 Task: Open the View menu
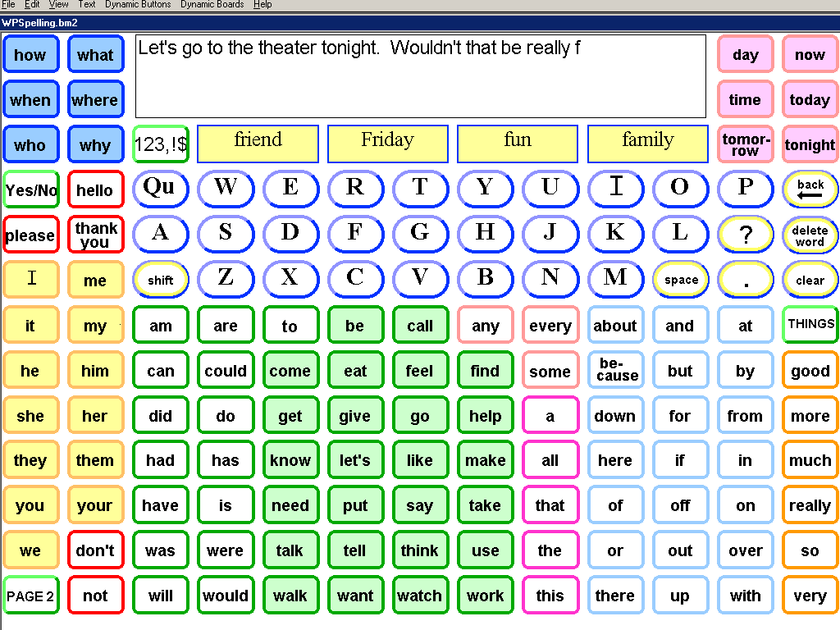(58, 4)
